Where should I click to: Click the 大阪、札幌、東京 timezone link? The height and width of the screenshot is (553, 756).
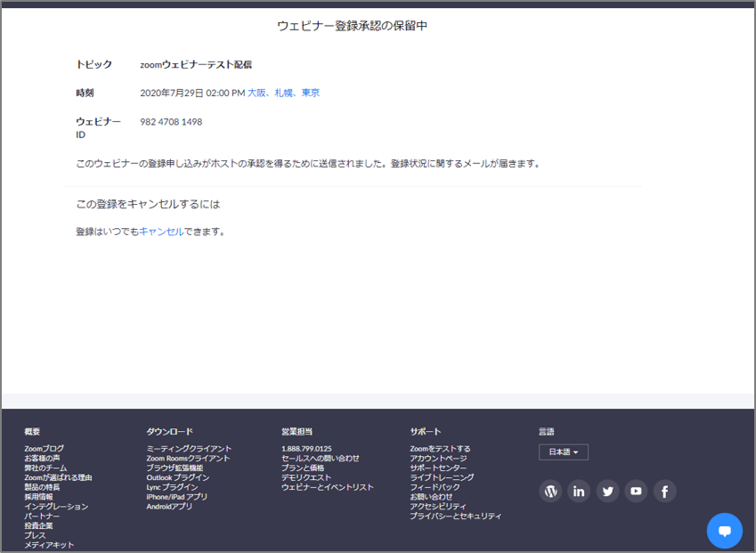pyautogui.click(x=283, y=93)
